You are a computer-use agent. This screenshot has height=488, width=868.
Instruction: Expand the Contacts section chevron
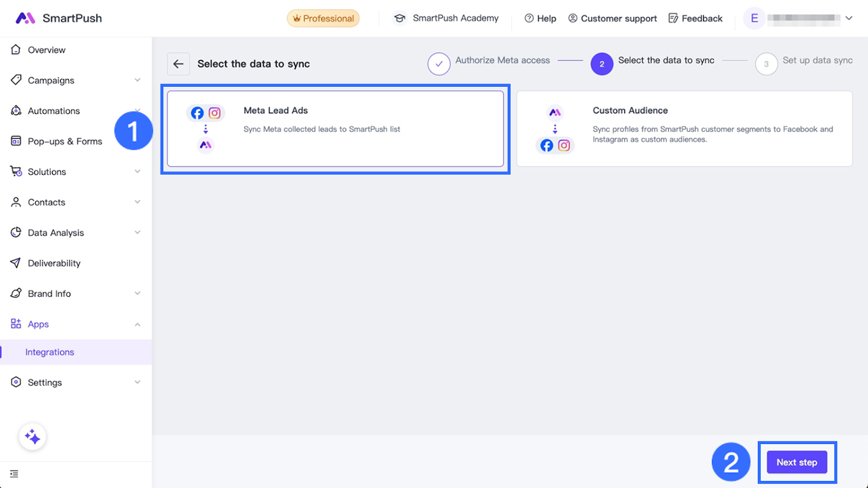[x=137, y=202]
